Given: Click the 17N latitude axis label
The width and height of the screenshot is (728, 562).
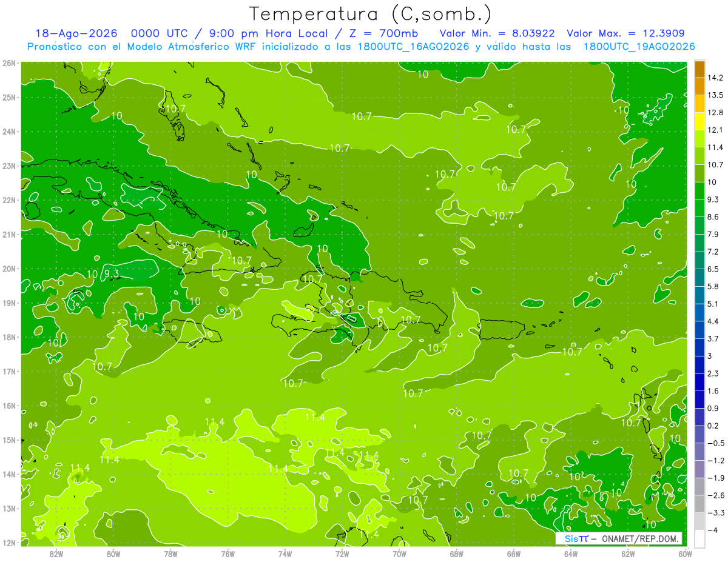Looking at the screenshot, I should 10,371.
